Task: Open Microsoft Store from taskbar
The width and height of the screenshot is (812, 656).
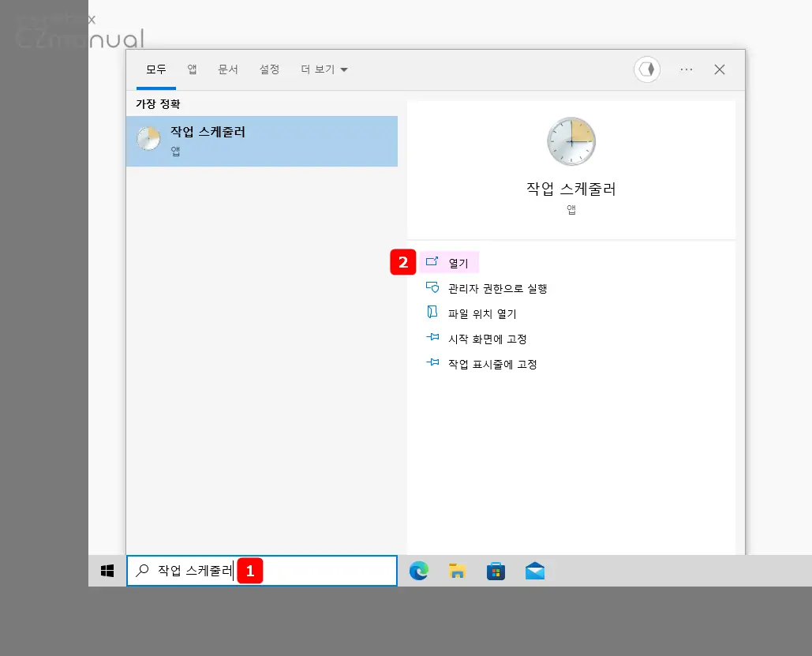Action: coord(496,571)
